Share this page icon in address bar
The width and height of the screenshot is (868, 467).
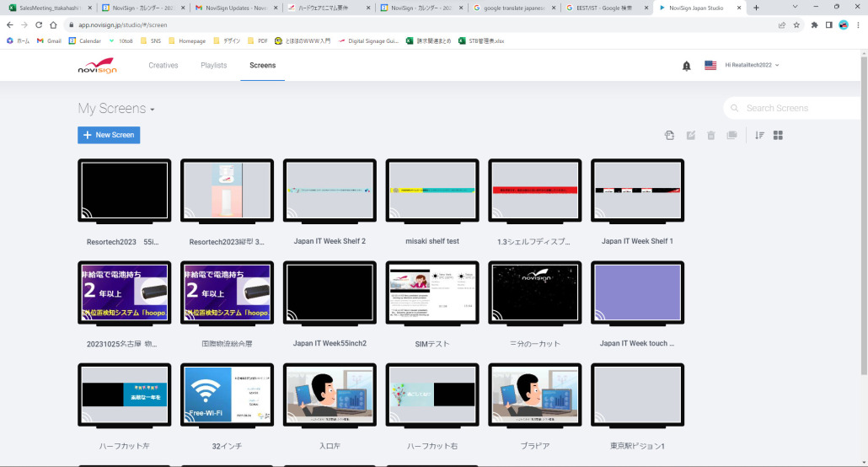[x=782, y=25]
